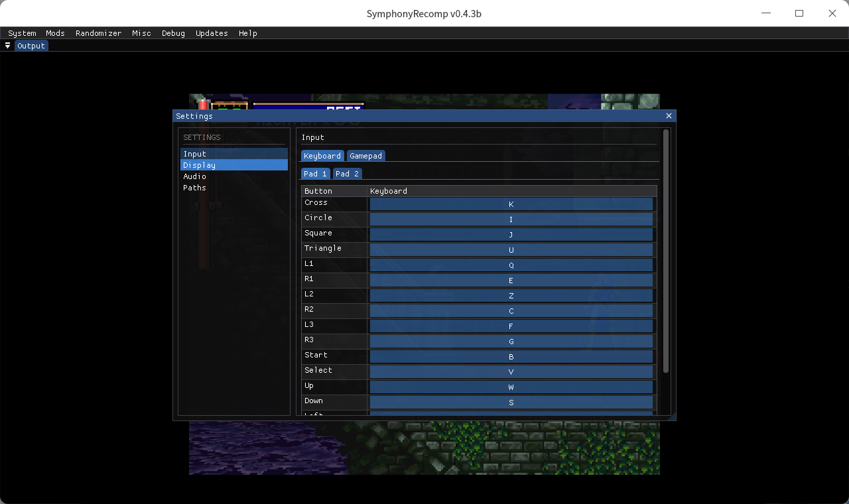
Task: Click the dock collapse triangle beside Output
Action: pos(7,46)
